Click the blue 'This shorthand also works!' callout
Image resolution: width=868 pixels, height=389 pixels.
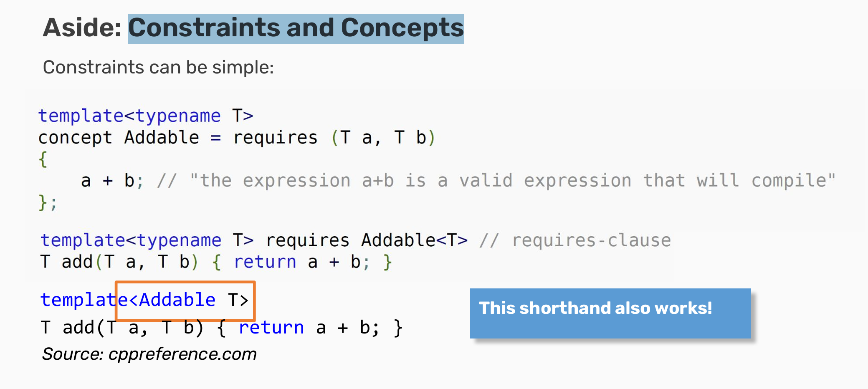pos(610,313)
